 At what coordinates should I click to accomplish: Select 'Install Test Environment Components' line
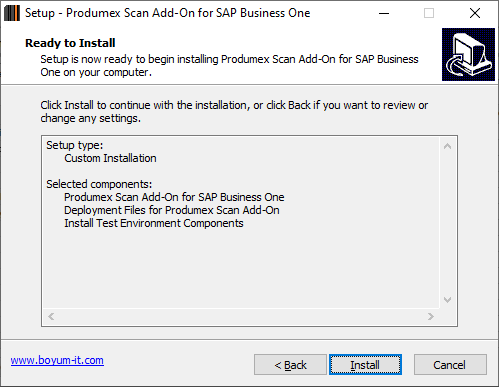154,223
